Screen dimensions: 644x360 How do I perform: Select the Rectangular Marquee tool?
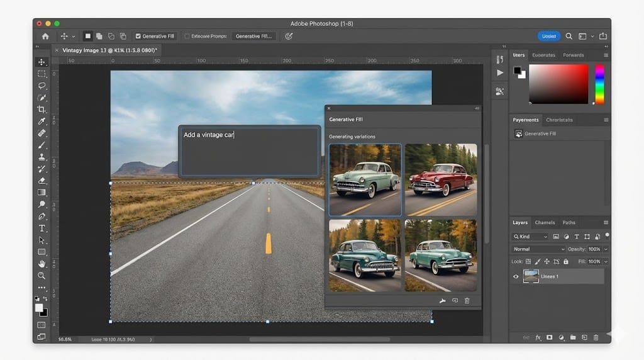42,74
